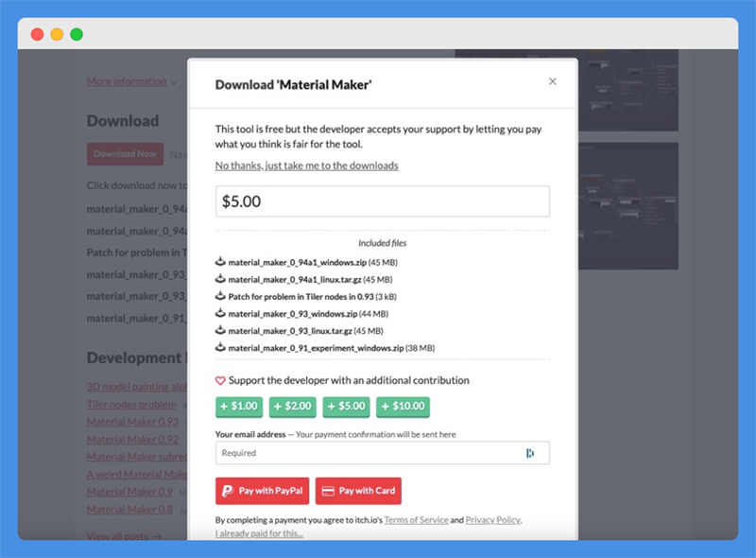Click the 'Included files' heading text

pyautogui.click(x=383, y=243)
